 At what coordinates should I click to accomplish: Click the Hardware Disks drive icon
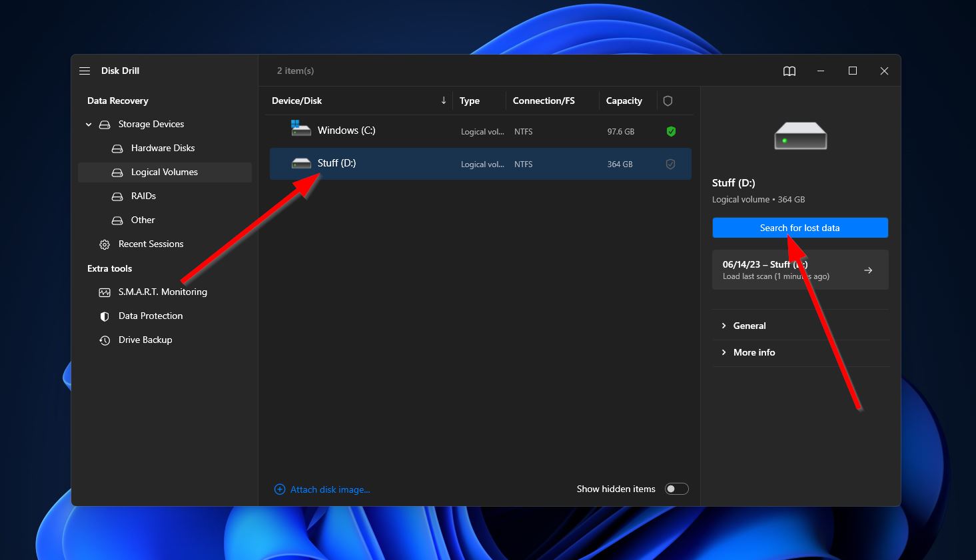click(x=117, y=148)
